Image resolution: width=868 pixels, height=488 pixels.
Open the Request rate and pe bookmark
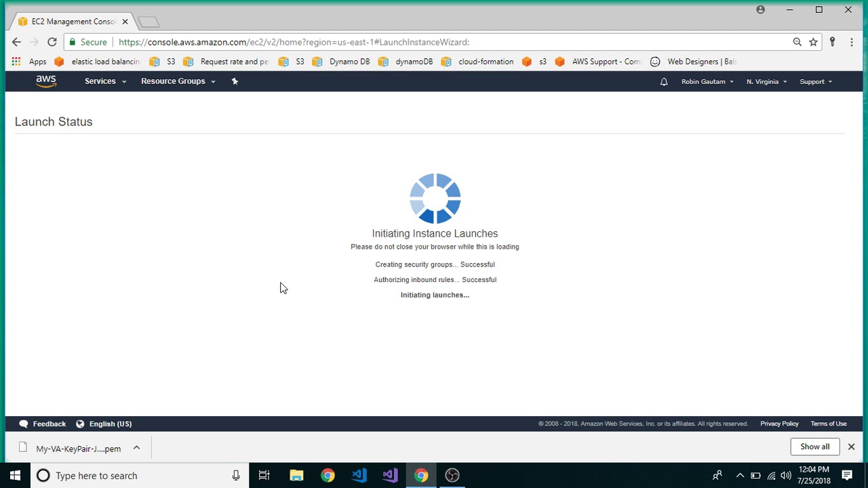[x=226, y=62]
